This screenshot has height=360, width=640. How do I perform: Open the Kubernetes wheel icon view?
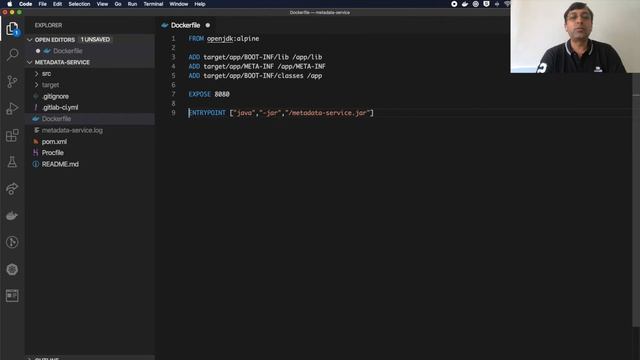pos(12,269)
